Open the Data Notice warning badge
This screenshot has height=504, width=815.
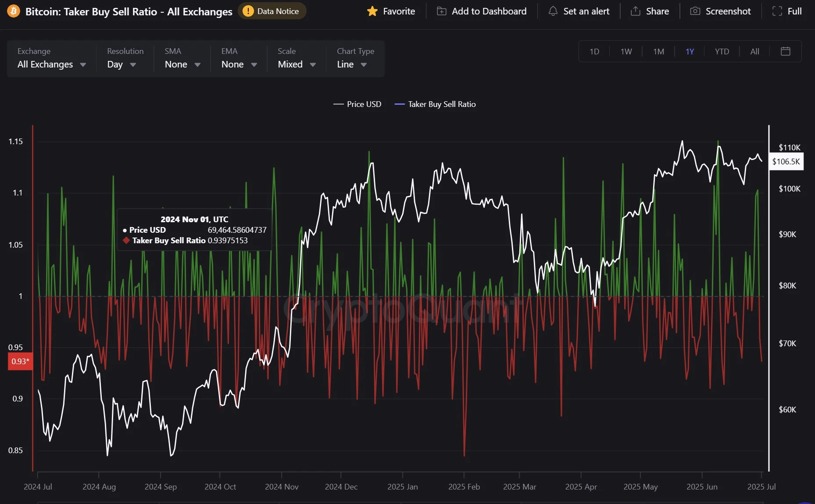[272, 11]
